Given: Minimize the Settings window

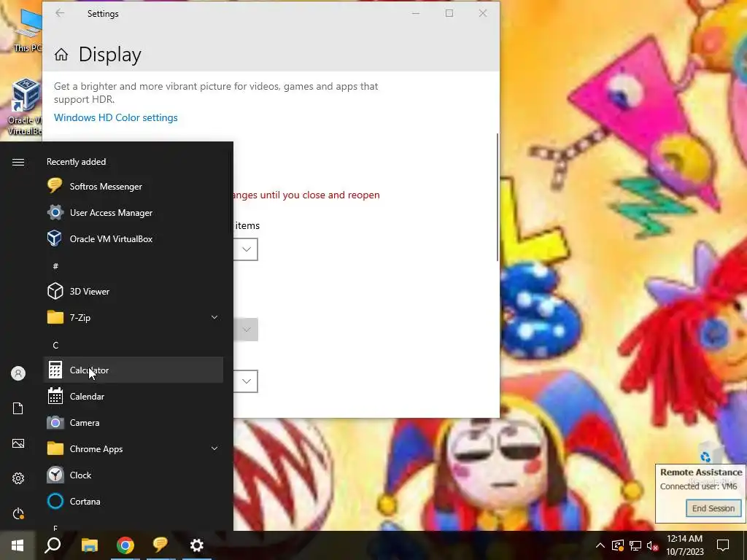Looking at the screenshot, I should pyautogui.click(x=416, y=13).
